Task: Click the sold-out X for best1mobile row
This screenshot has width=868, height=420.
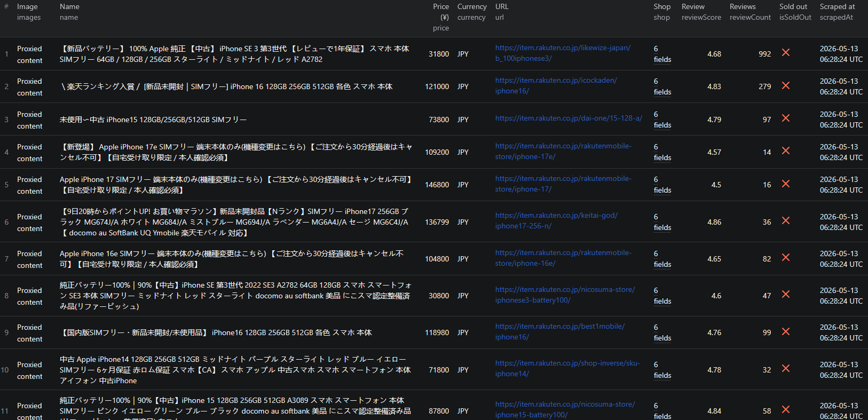Action: click(785, 331)
